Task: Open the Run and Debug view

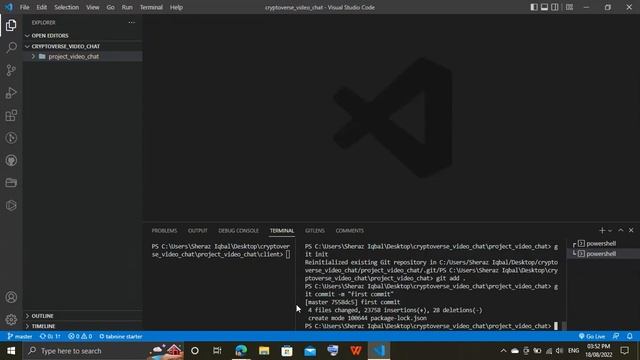Action: tap(11, 93)
